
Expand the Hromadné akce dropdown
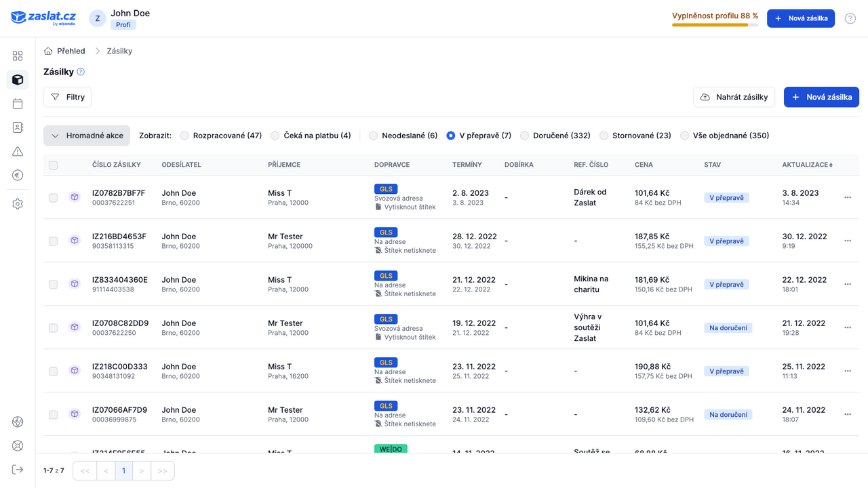pos(87,136)
